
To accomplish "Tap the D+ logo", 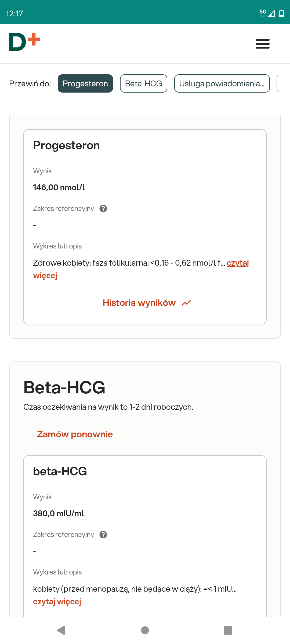I will point(24,42).
